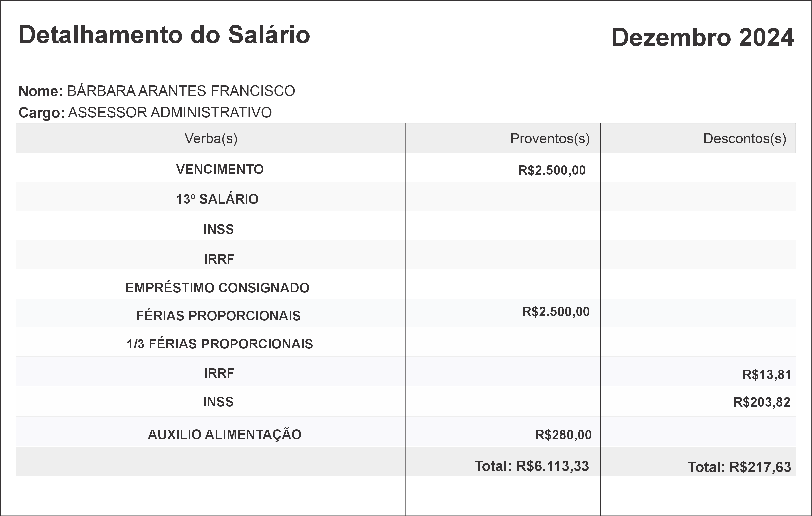812x516 pixels.
Task: Click the cargo ASSESSOR ADMINISTRATIVO text
Action: tap(170, 112)
